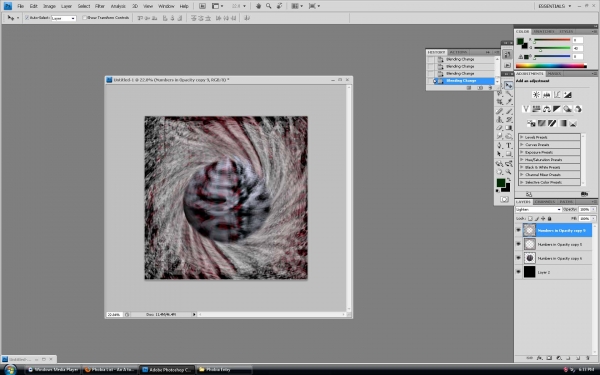Open Windows Media Player from the taskbar
This screenshot has height=375, width=600.
(53, 370)
